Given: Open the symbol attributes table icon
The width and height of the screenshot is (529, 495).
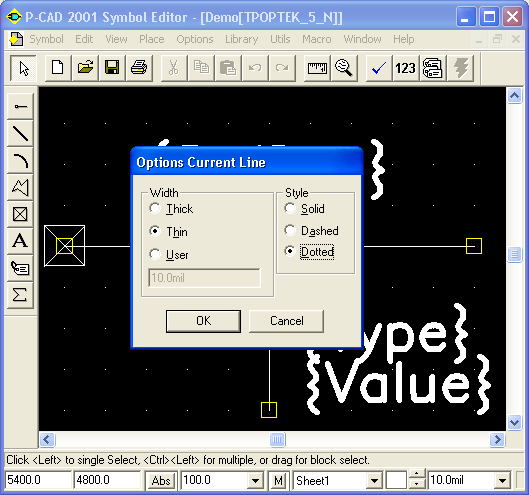Looking at the screenshot, I should pos(433,68).
